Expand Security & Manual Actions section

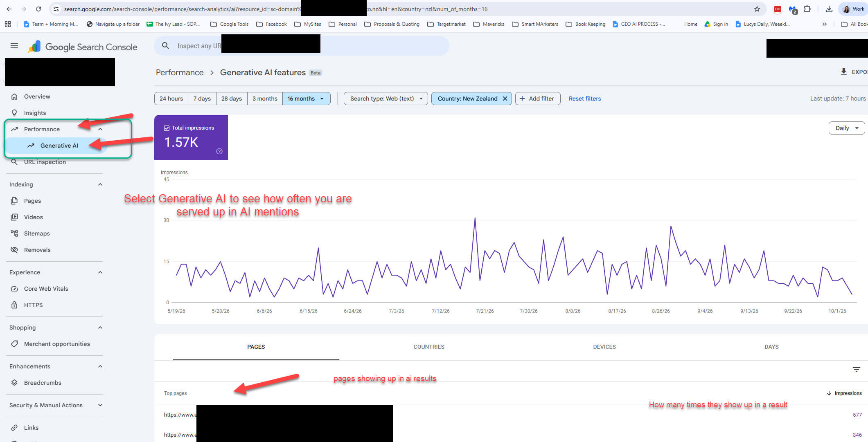click(100, 405)
